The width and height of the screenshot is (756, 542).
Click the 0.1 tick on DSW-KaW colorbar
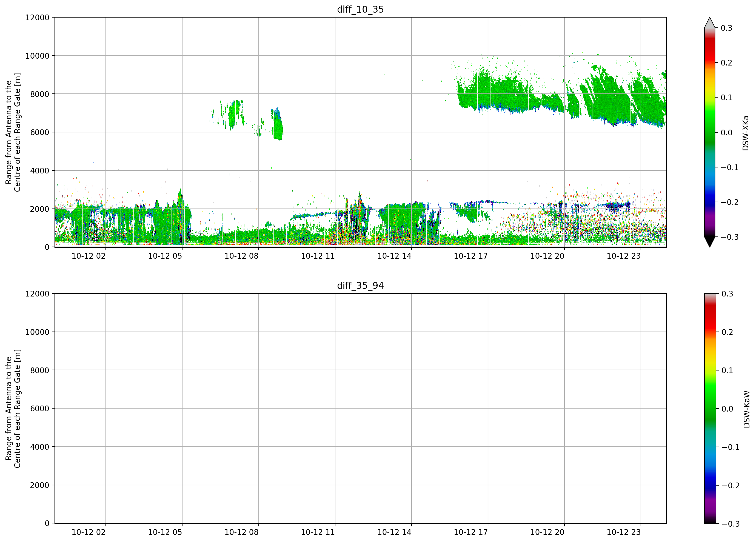coord(727,371)
